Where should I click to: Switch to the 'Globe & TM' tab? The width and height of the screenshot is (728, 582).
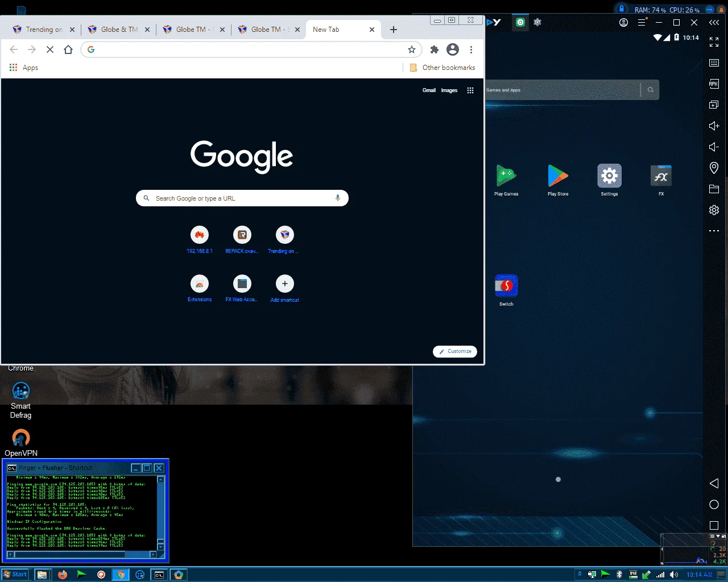coord(119,30)
